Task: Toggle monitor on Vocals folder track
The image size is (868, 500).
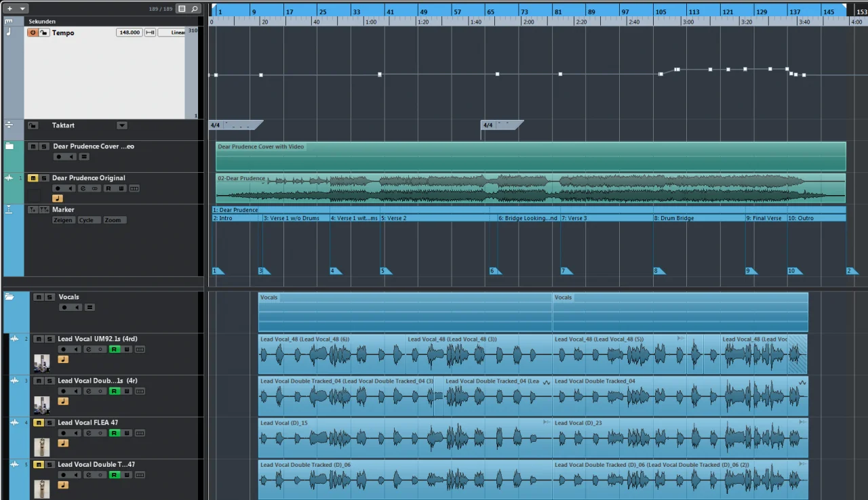Action: pyautogui.click(x=77, y=308)
